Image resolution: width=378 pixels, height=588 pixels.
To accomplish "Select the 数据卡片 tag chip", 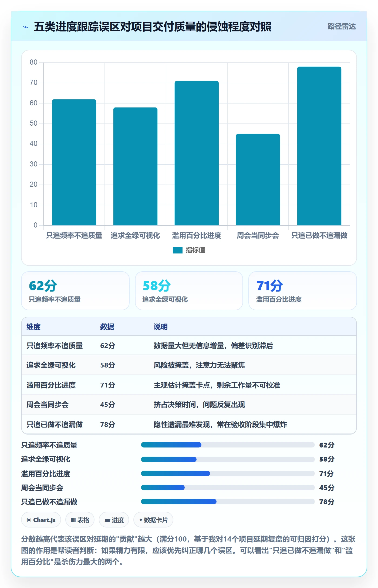I will tap(153, 520).
